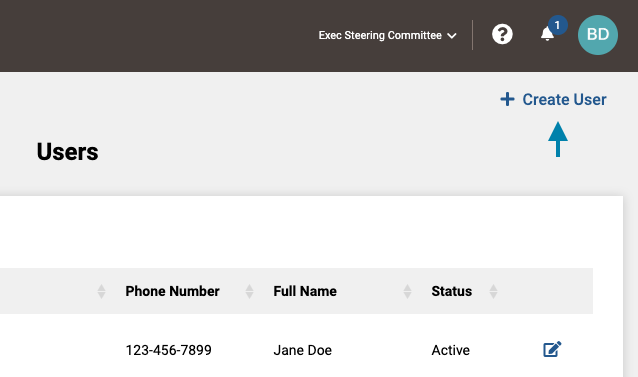Toggle sort arrows for Phone Number column
This screenshot has width=638, height=377.
tap(249, 291)
